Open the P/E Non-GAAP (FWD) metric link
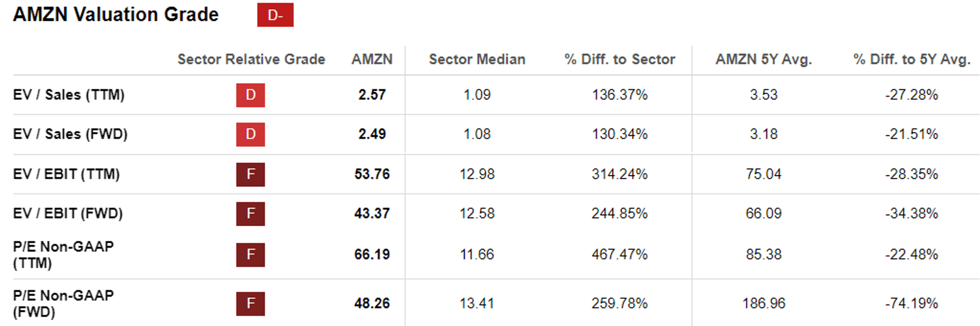The image size is (980, 326). pyautogui.click(x=63, y=303)
